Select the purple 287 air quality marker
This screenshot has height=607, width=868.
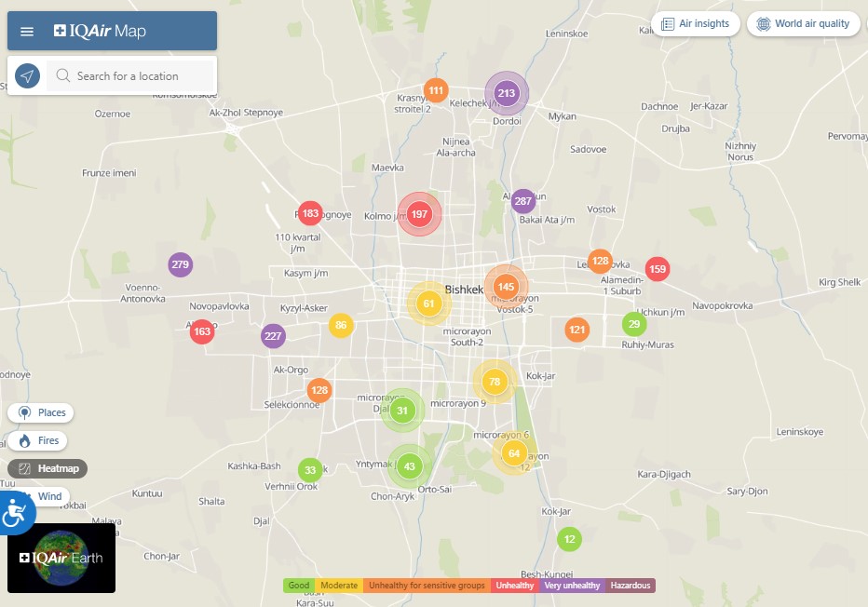tap(523, 201)
